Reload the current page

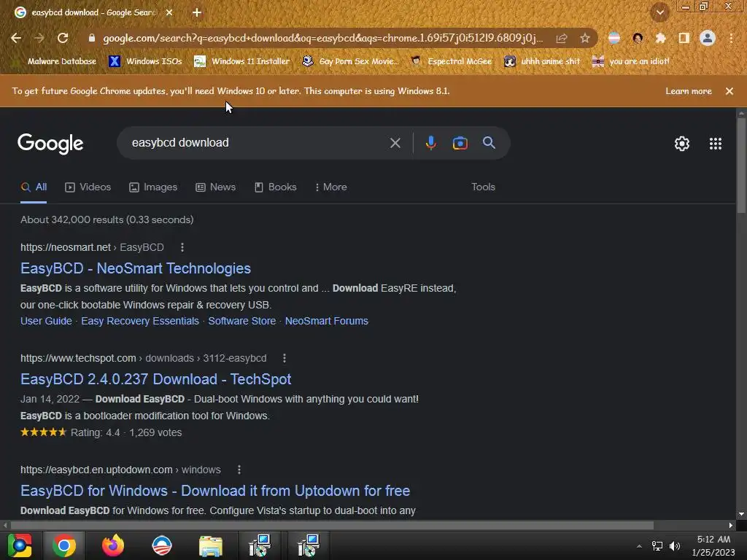[x=63, y=38]
